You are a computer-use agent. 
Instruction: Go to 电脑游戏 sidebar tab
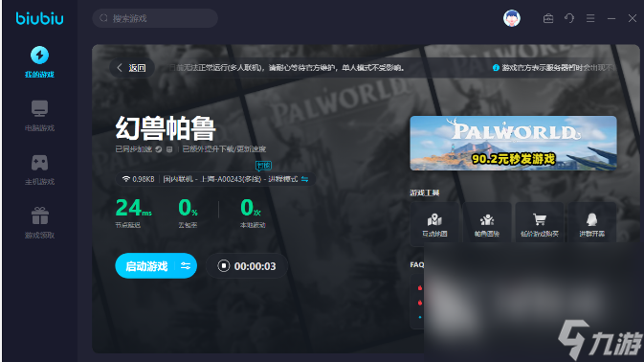(39, 116)
